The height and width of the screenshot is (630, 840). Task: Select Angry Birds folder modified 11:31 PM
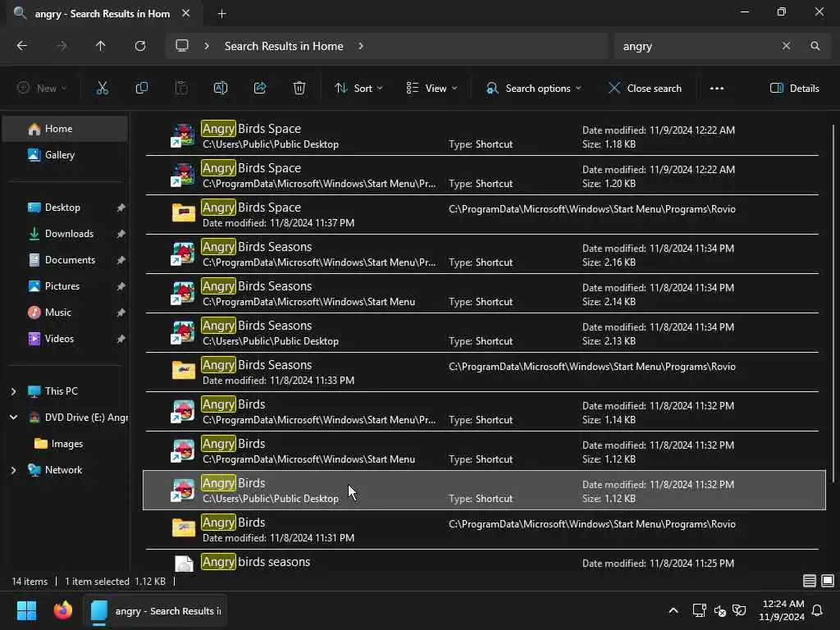coord(484,530)
